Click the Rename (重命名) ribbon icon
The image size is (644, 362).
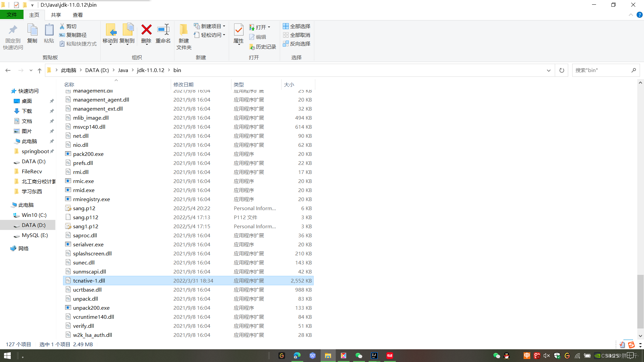click(163, 30)
